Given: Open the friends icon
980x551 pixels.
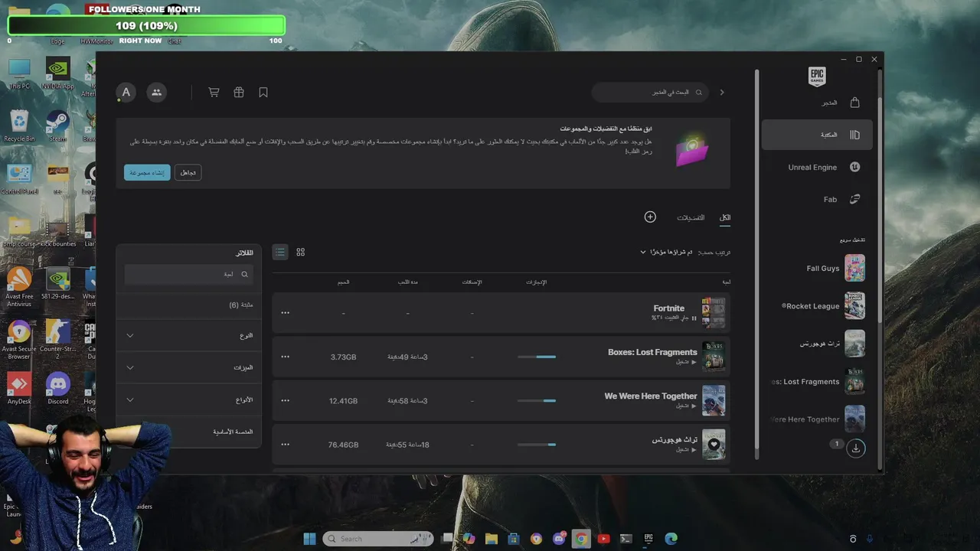Looking at the screenshot, I should pos(157,93).
